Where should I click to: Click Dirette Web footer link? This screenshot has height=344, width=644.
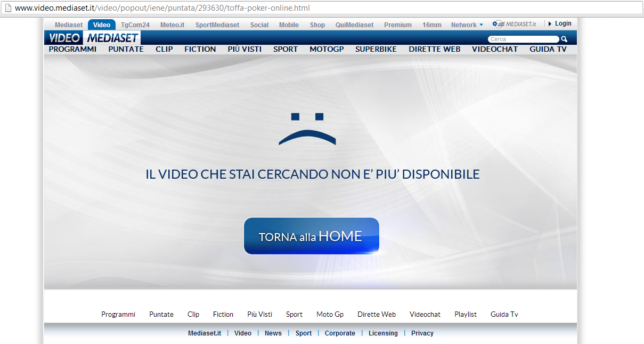tap(377, 315)
